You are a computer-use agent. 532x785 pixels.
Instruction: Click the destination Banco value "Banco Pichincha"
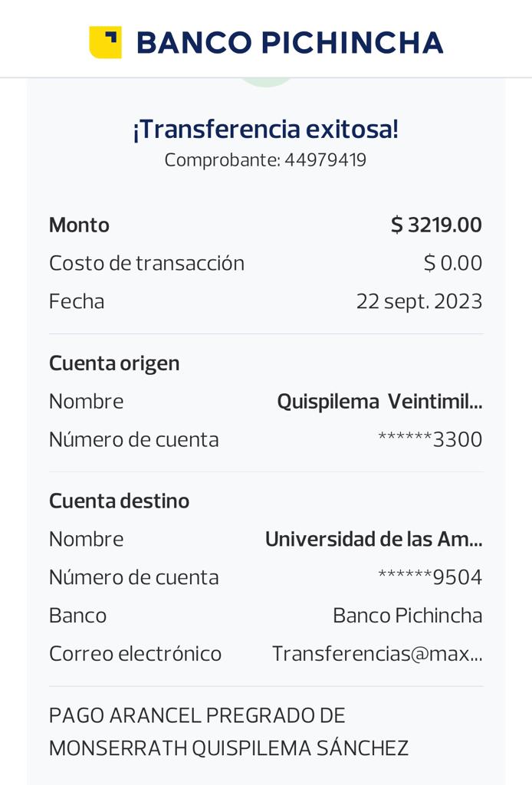(x=407, y=616)
